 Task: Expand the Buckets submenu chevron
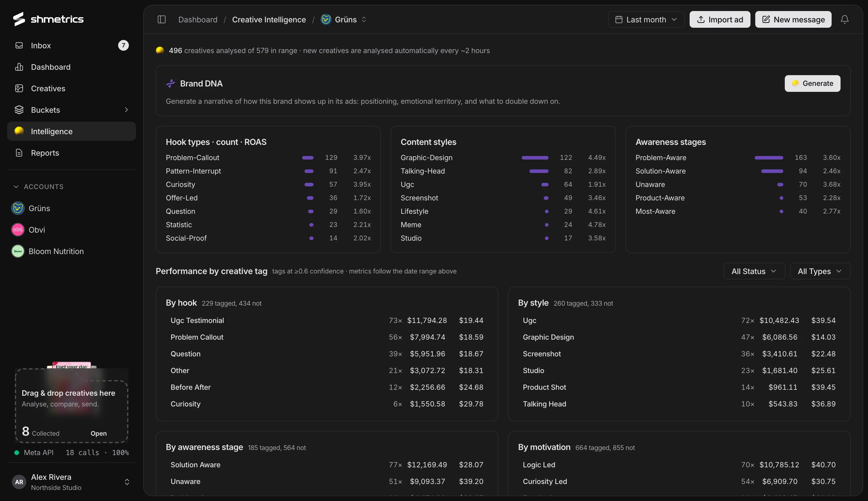tap(126, 110)
